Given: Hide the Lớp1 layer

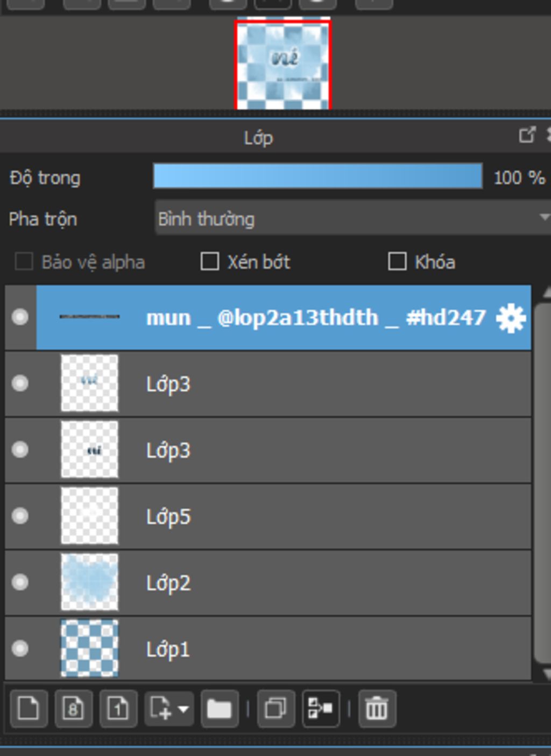Looking at the screenshot, I should [x=20, y=648].
